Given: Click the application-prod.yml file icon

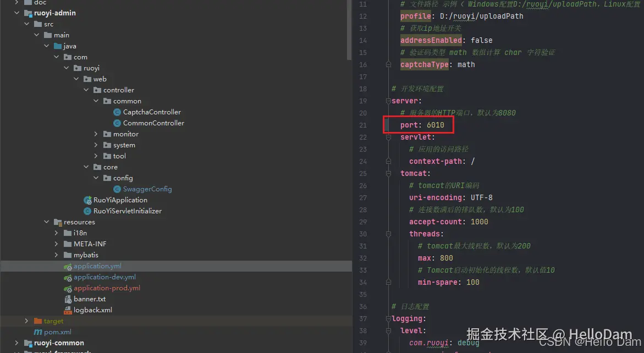Looking at the screenshot, I should pyautogui.click(x=68, y=289).
